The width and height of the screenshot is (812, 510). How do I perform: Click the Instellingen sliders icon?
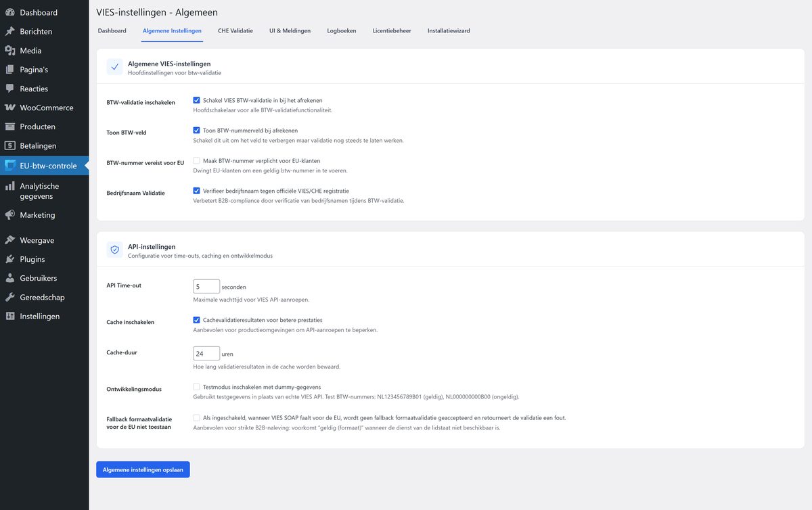point(10,316)
